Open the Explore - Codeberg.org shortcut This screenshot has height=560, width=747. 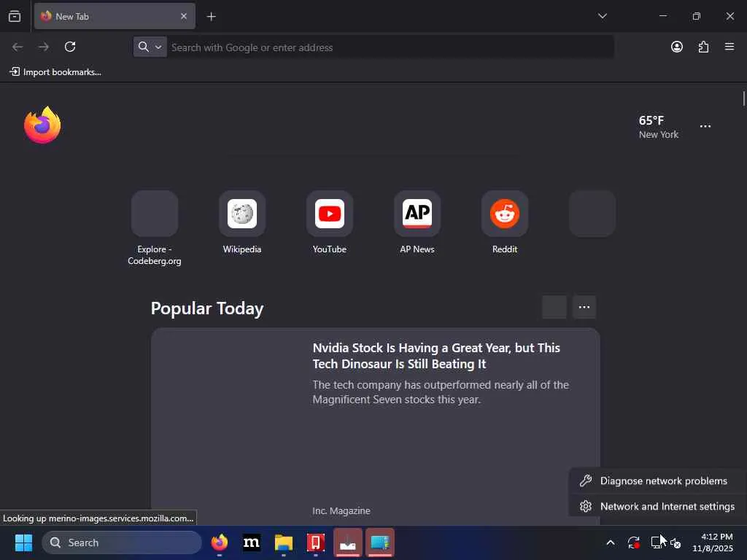(155, 228)
